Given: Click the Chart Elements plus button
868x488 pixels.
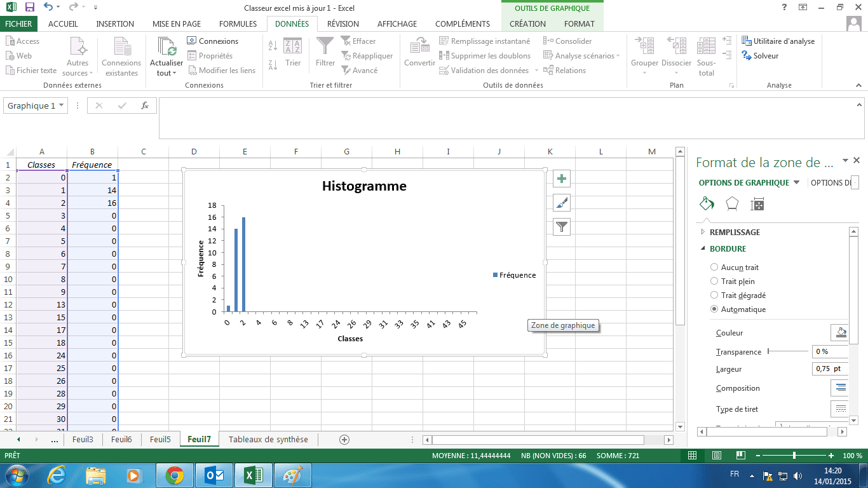Looking at the screenshot, I should [x=562, y=179].
